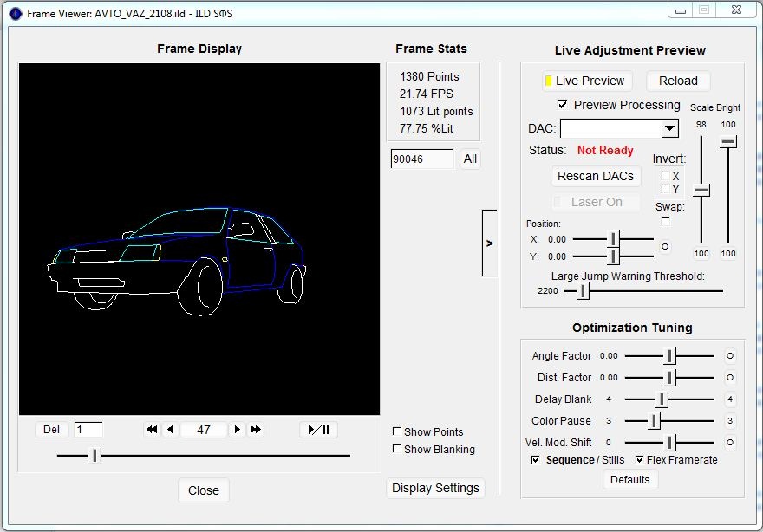Click the Del count input field
Viewport: 763px width, 532px height.
point(88,430)
